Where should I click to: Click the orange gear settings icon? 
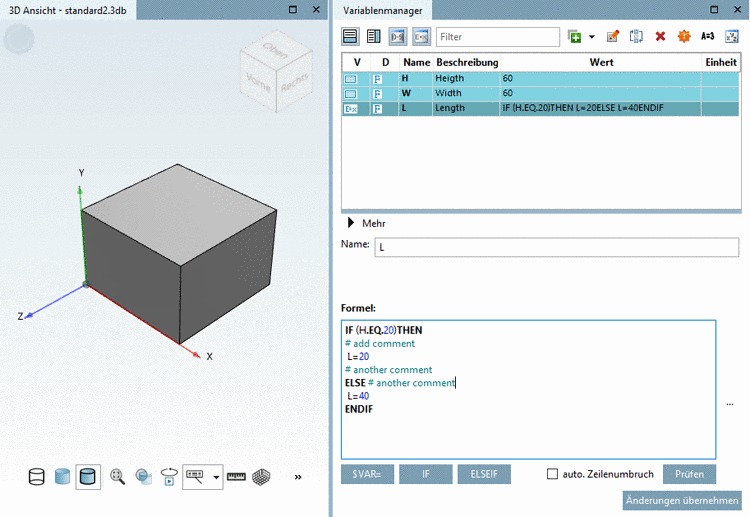click(x=684, y=37)
